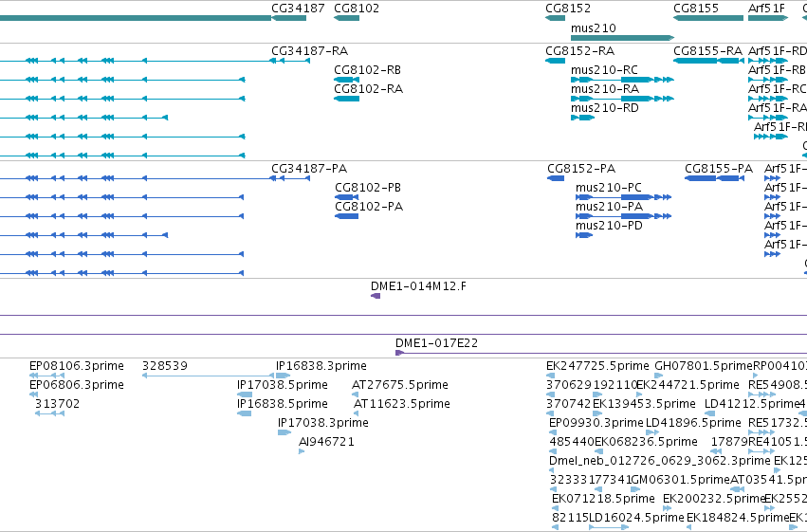Click the GH07801.5prime EST label

[704, 366]
